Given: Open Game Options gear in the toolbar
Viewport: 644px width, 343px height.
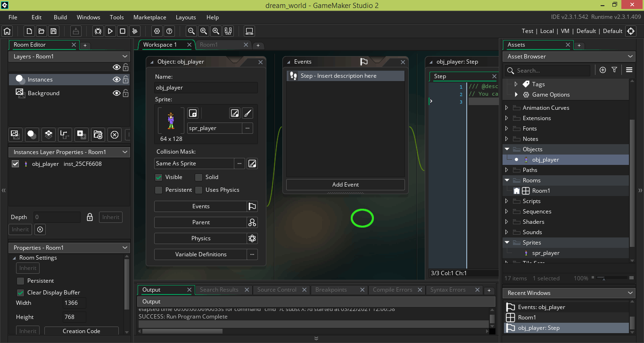Looking at the screenshot, I should click(x=157, y=31).
